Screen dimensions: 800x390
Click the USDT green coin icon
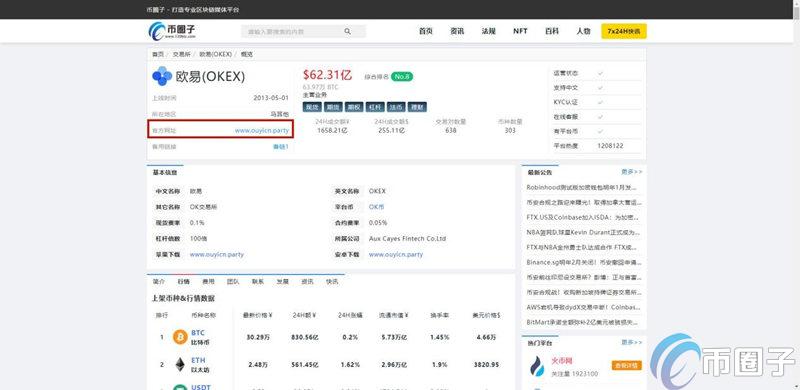tap(180, 387)
